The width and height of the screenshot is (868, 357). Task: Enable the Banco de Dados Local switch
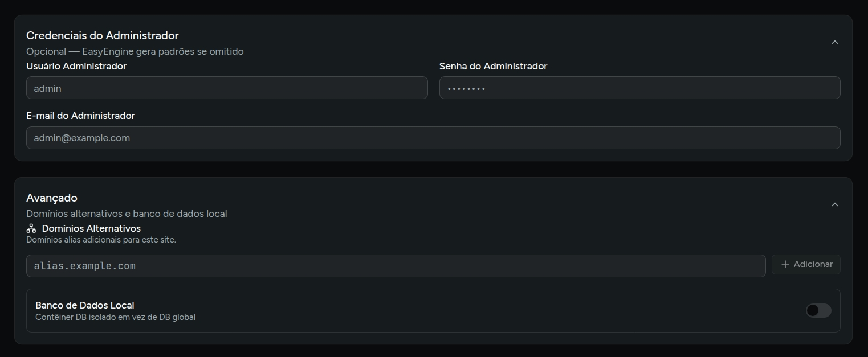818,310
